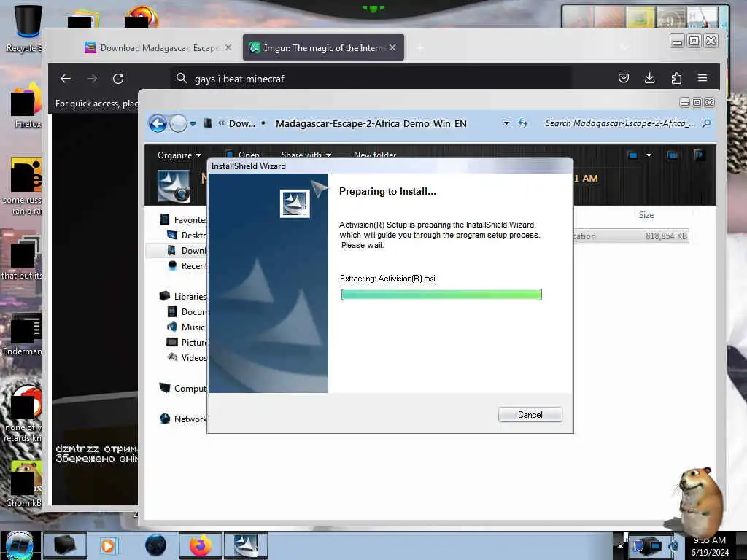Go back in Firefox

click(x=66, y=79)
